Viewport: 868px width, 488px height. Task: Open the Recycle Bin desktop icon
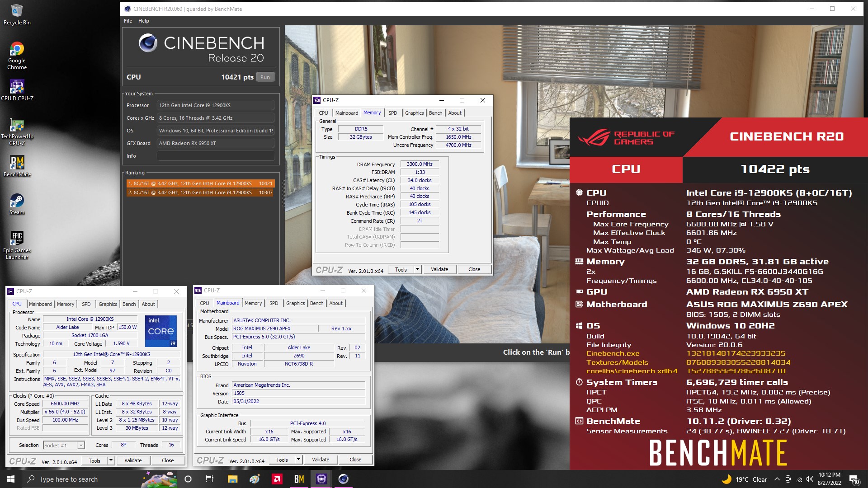click(17, 14)
